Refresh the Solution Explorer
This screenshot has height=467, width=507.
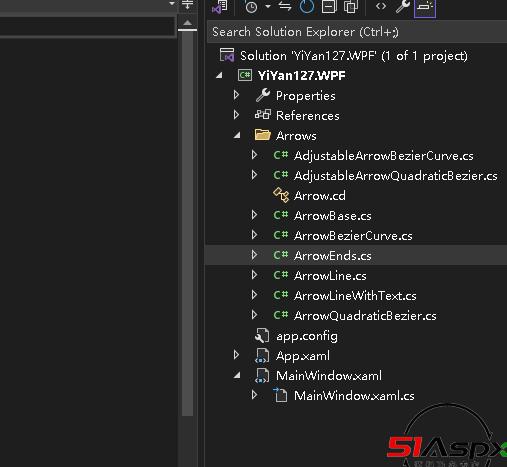point(307,6)
